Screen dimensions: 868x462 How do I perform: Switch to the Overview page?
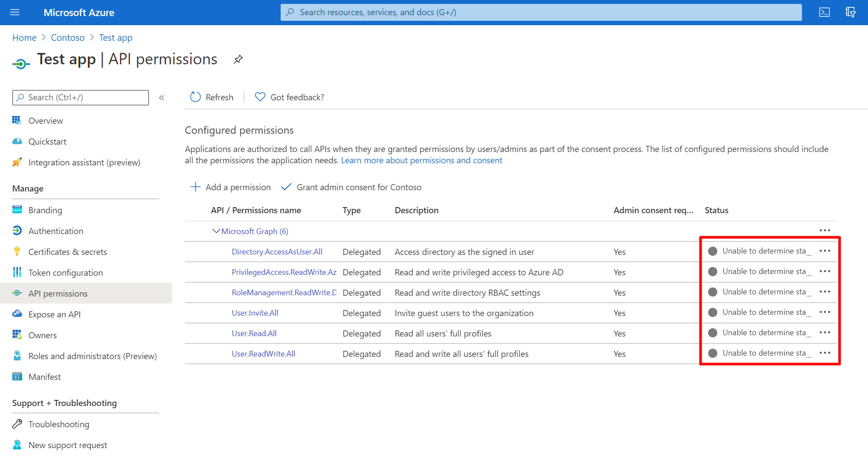(46, 120)
